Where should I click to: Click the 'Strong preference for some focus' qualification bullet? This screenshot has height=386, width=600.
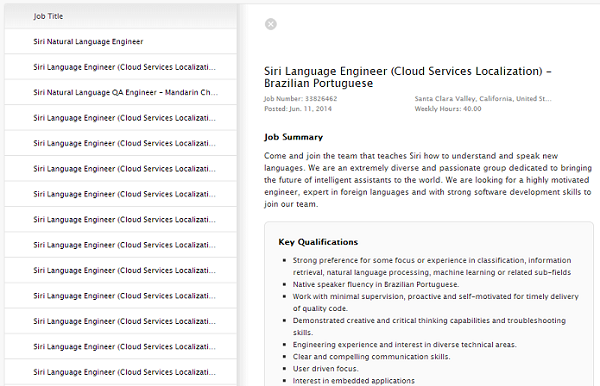pos(432,266)
